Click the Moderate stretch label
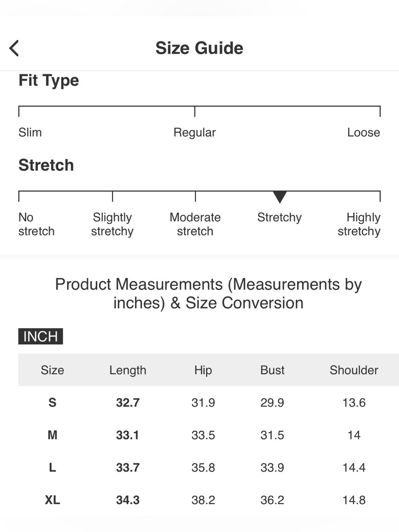Viewport: 399px width, 532px height. (195, 224)
